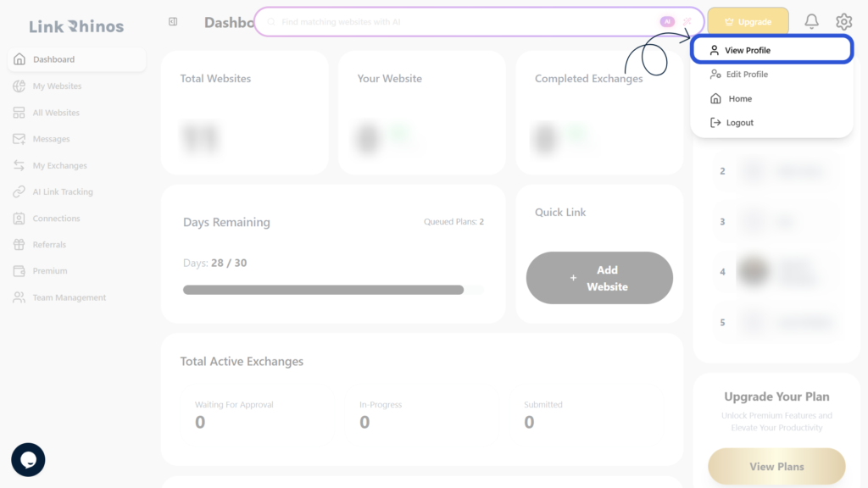
Task: Go to Messages envelope icon
Action: click(x=19, y=139)
